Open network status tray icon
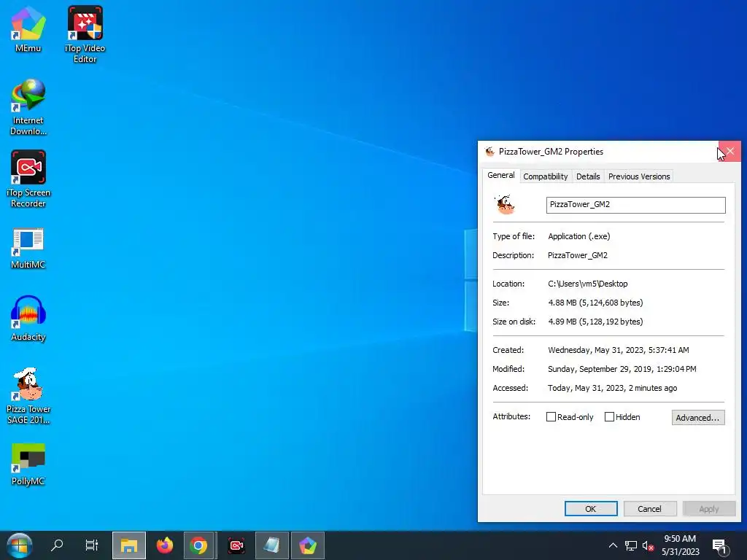This screenshot has height=560, width=747. click(x=631, y=545)
